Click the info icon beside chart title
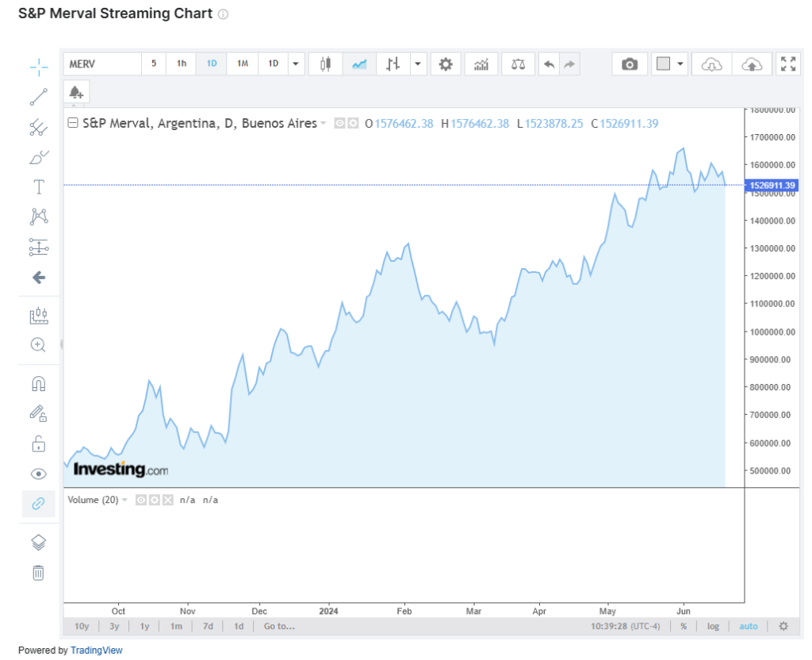 [x=223, y=14]
